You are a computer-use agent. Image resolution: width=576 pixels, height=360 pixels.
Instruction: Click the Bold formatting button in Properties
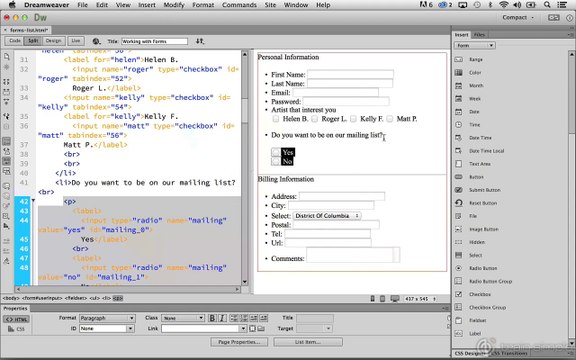coord(212,318)
